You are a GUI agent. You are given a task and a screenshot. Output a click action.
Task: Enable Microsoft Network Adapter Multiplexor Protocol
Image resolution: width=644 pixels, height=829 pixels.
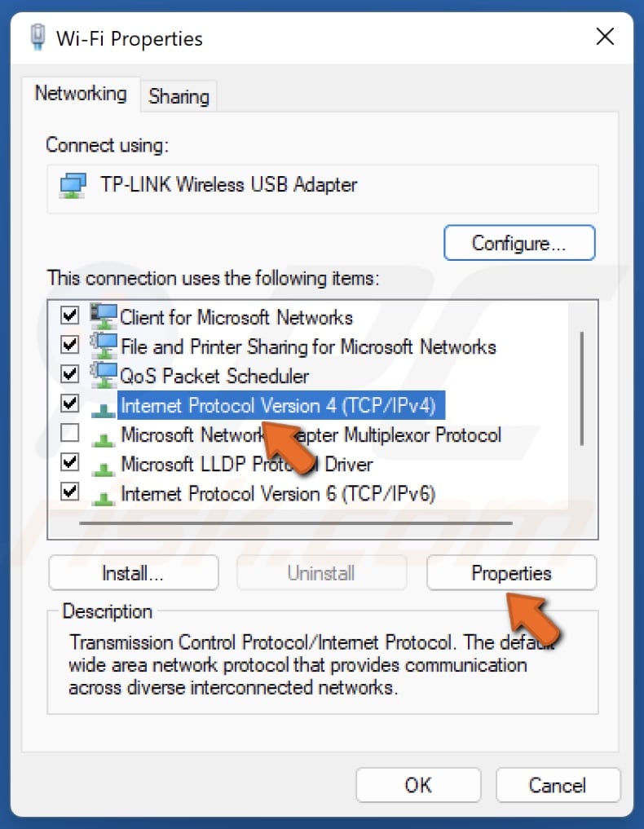click(69, 434)
